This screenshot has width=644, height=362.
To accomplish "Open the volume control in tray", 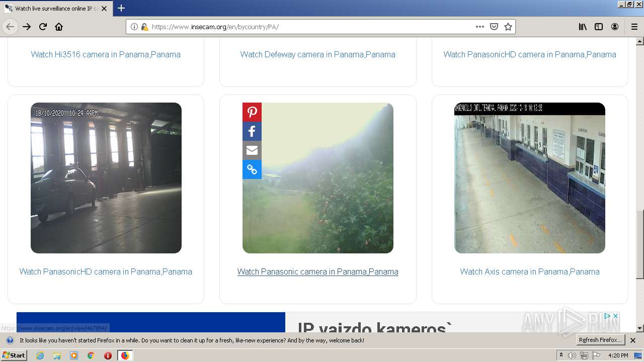I will click(x=572, y=355).
